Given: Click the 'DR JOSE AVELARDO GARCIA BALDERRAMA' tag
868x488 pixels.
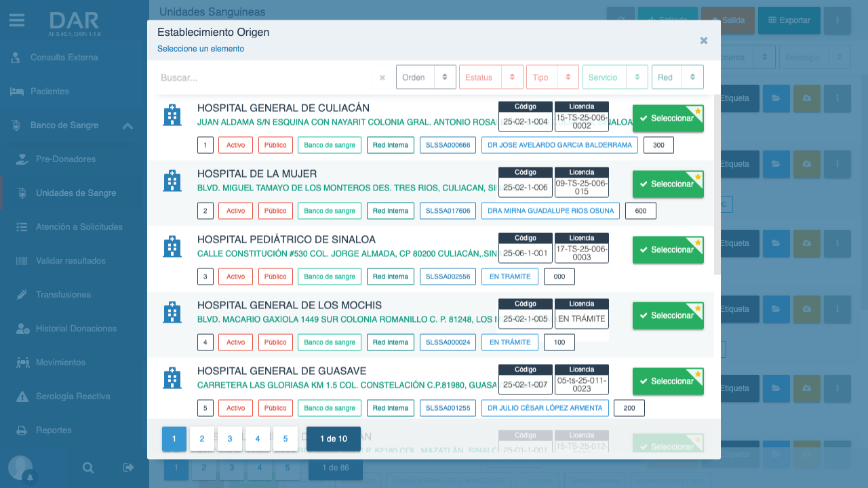Looking at the screenshot, I should (559, 145).
